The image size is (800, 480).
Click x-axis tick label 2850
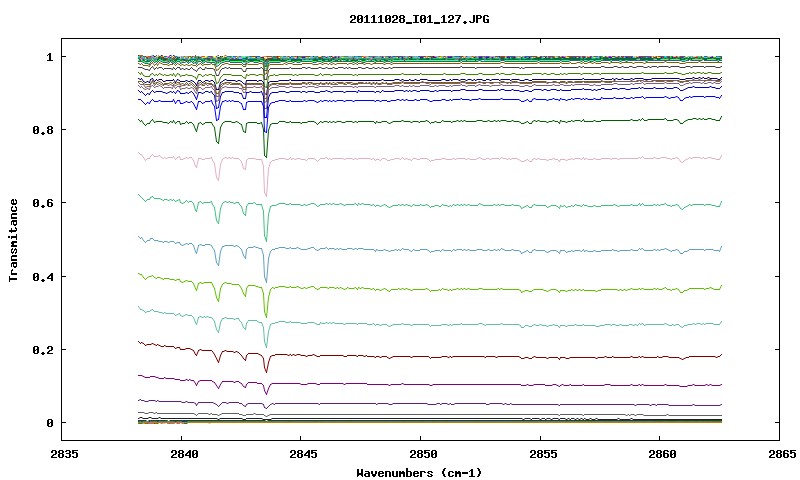point(423,454)
